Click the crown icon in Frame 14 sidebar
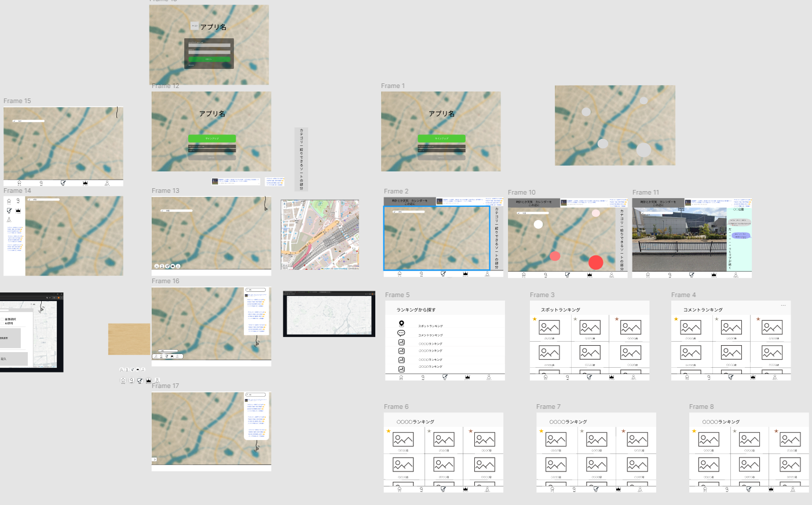Screen dimensions: 812x505 click(18, 210)
